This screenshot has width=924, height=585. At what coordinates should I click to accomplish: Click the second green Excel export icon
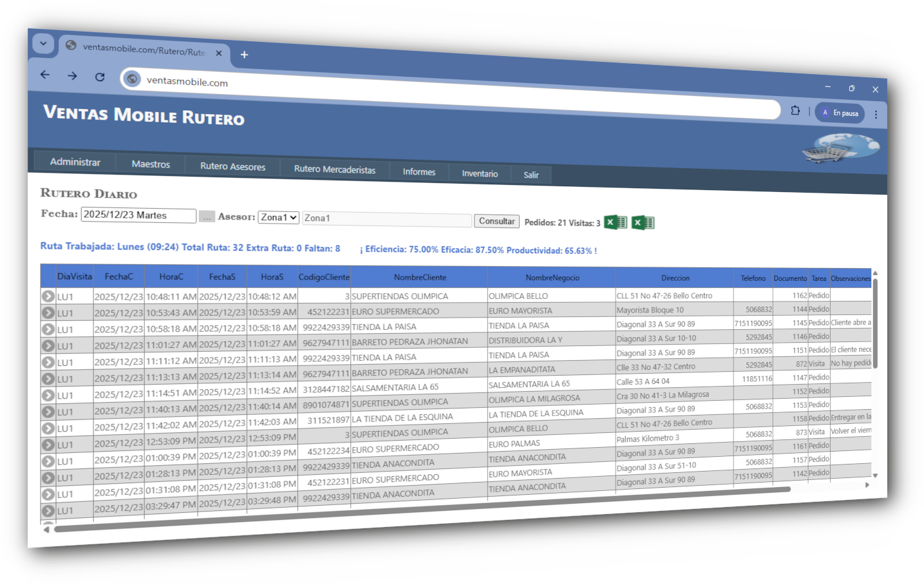(643, 223)
